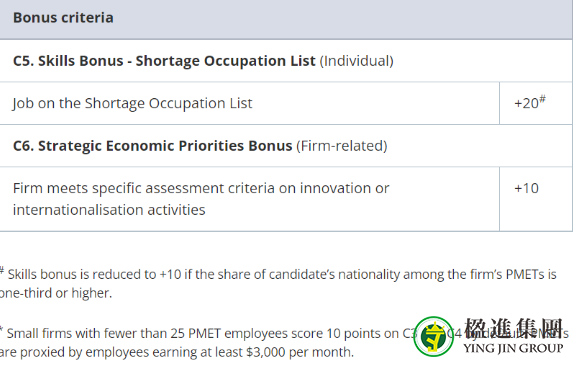
Task: Click the +10 points cell
Action: (536, 199)
